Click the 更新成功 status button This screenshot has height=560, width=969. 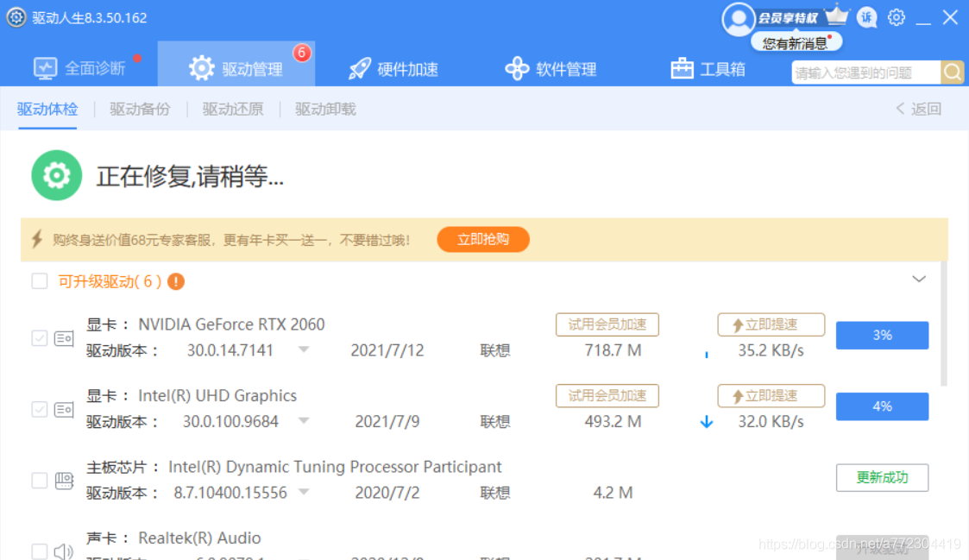tap(882, 477)
